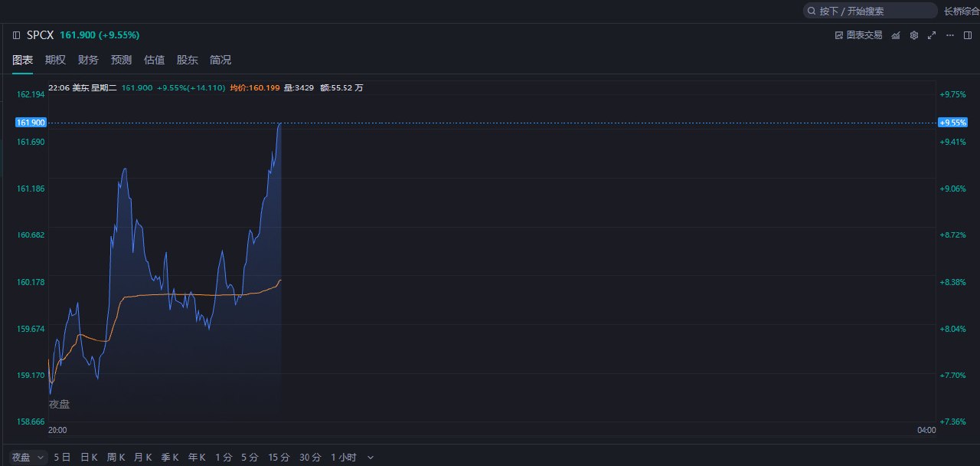This screenshot has width=980, height=466.
Task: Open the chart indicators icon
Action: pos(896,35)
